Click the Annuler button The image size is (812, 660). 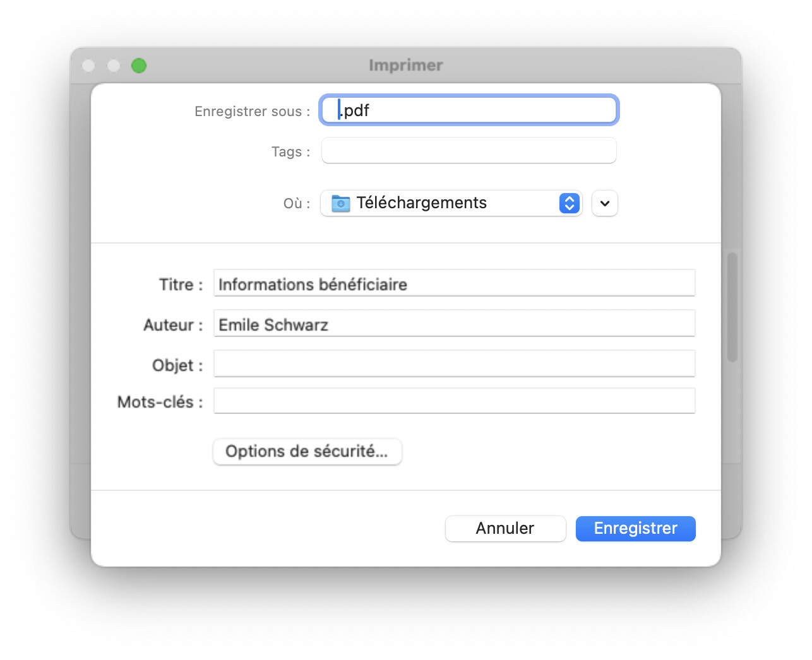pyautogui.click(x=505, y=529)
